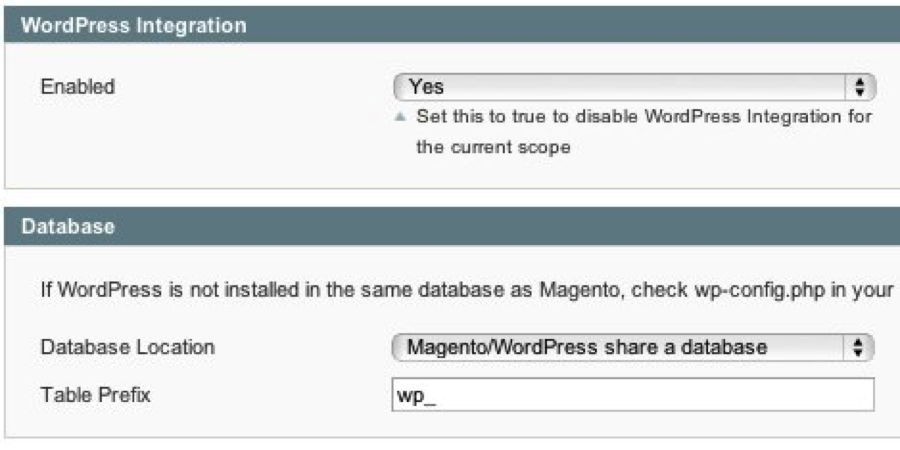Click the Enabled field label

tap(77, 87)
